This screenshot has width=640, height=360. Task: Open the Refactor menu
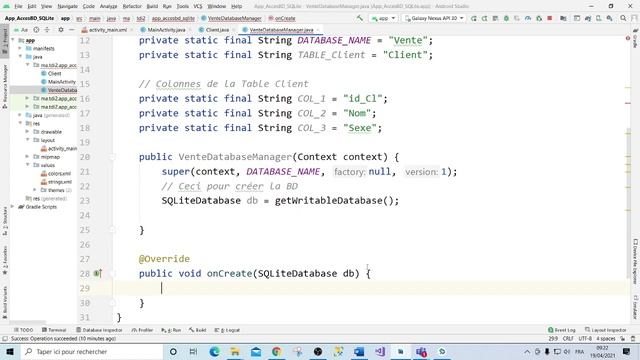(132, 6)
